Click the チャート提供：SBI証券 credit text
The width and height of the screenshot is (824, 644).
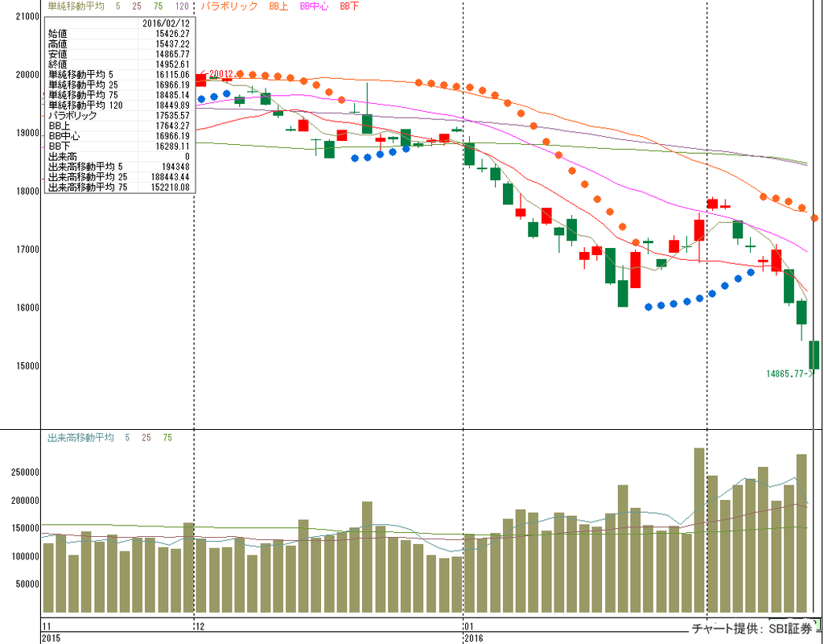click(748, 629)
